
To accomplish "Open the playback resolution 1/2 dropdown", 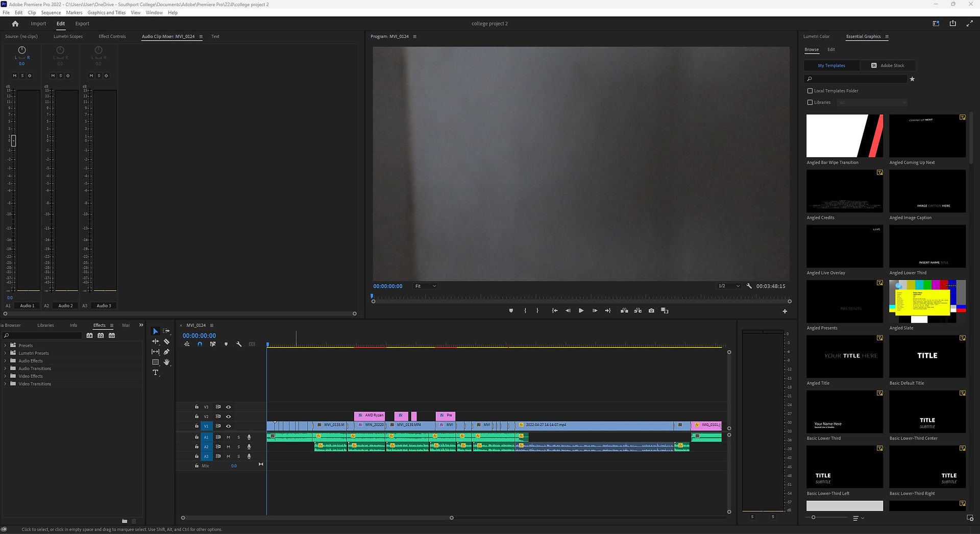I will (728, 286).
